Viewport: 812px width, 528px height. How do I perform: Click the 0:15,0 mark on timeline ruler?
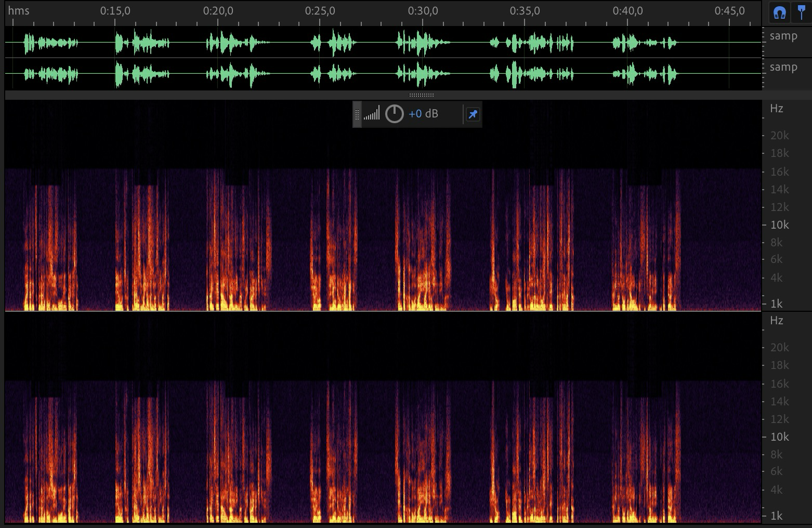[x=115, y=11]
